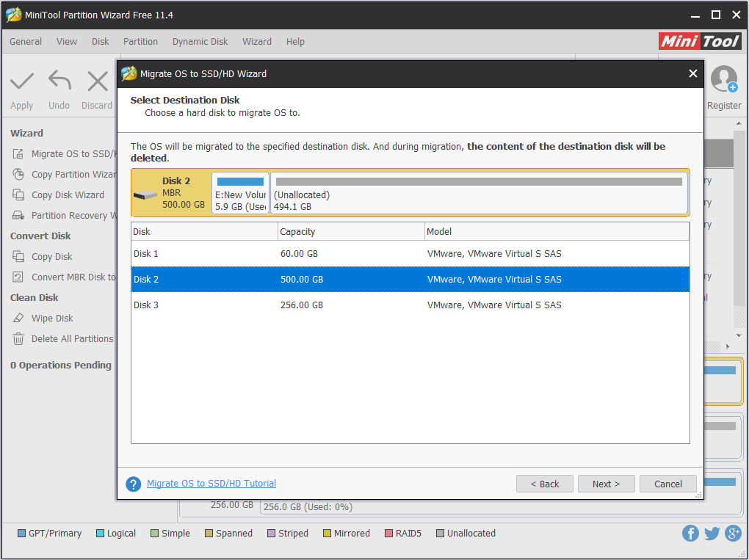Open Migrate OS to SSD/HD Tutorial link
749x560 pixels.
(211, 483)
